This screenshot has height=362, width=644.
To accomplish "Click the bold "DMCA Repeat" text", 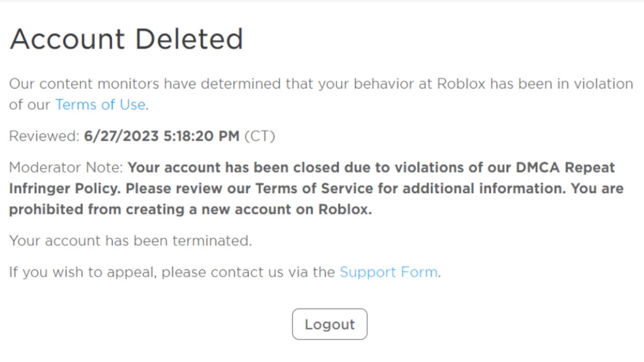I will (x=566, y=167).
